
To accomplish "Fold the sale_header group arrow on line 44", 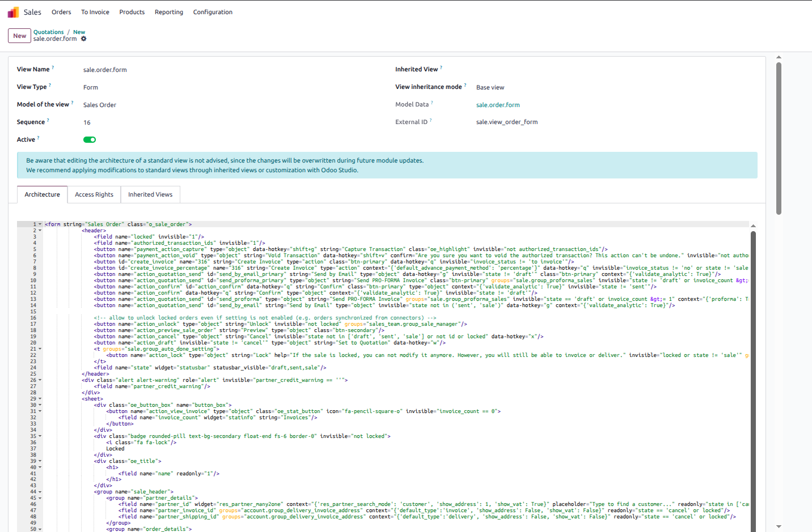I will click(x=40, y=492).
